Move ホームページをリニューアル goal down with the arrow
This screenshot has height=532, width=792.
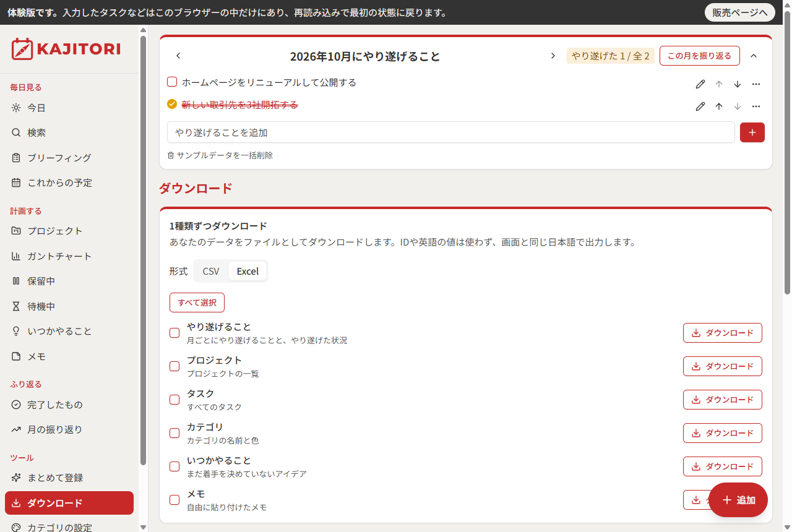(738, 84)
